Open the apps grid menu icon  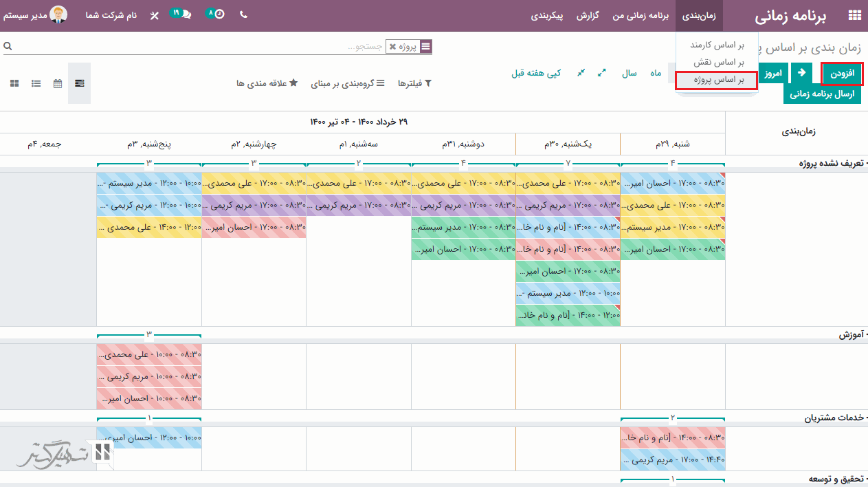855,16
